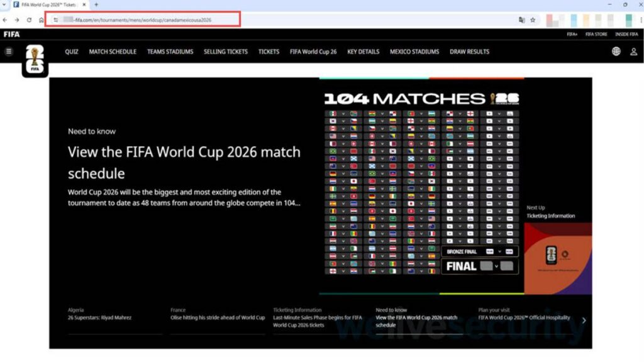Open MEXICO STADIUMS navigation item
The height and width of the screenshot is (362, 644).
(x=414, y=52)
